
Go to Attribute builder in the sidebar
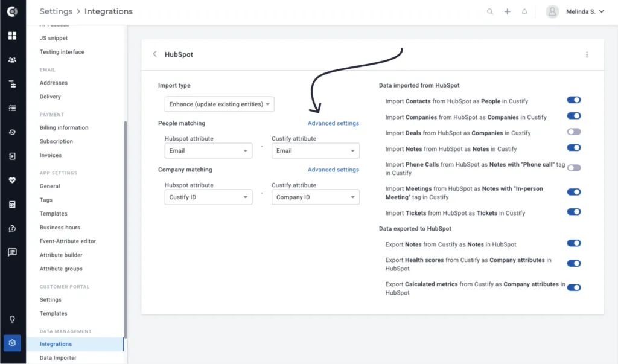coord(61,255)
